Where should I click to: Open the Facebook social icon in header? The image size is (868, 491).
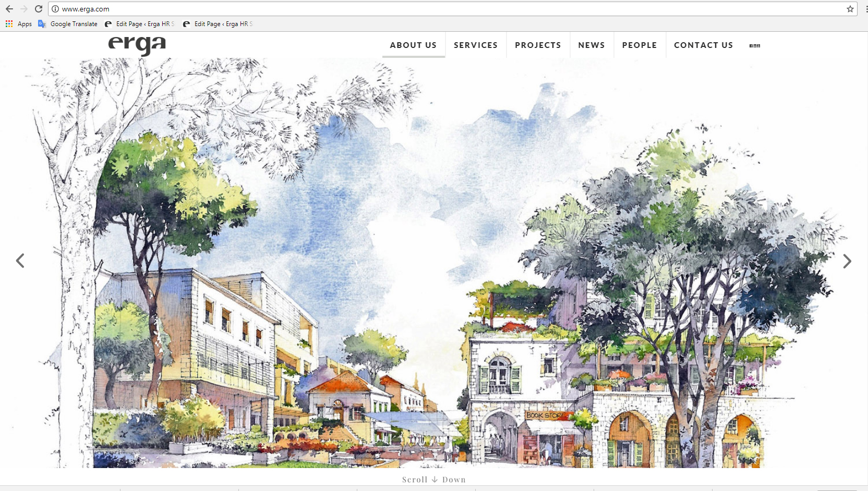click(751, 46)
